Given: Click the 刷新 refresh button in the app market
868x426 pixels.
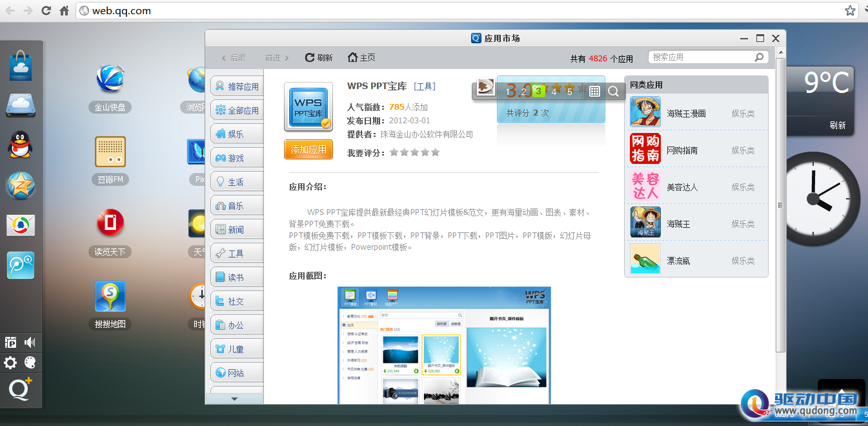Looking at the screenshot, I should pos(319,57).
